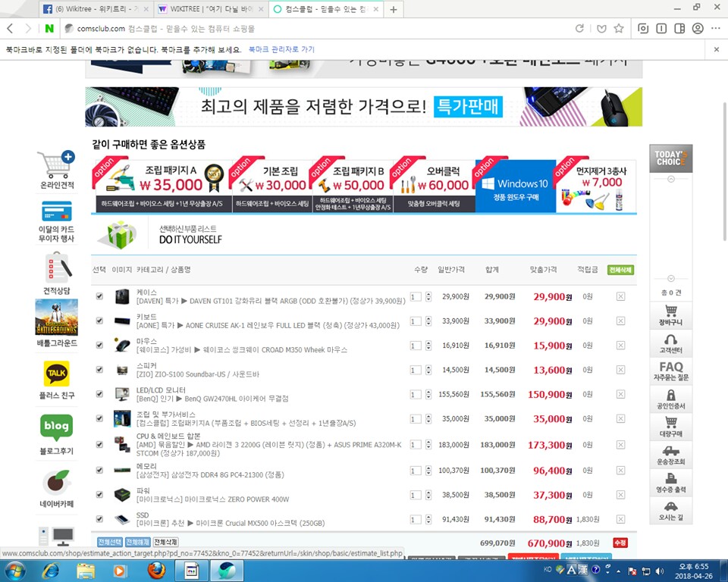
Task: Select 기본 조립 ₩30,000 option
Action: click(272, 186)
